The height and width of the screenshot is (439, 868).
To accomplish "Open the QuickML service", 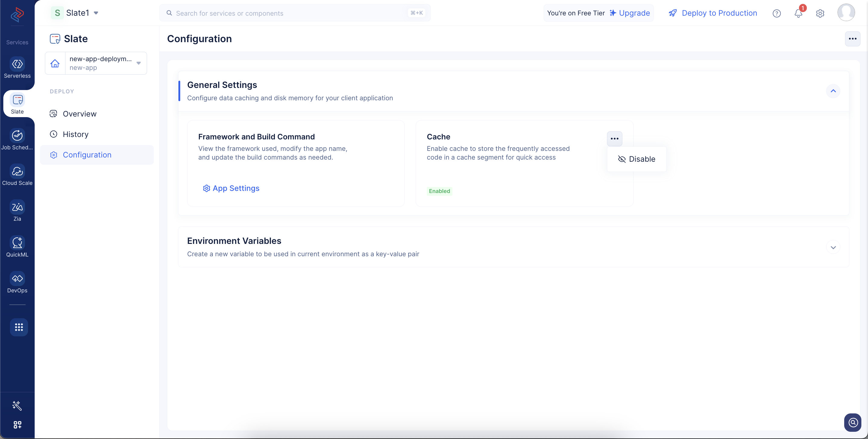I will [x=17, y=247].
